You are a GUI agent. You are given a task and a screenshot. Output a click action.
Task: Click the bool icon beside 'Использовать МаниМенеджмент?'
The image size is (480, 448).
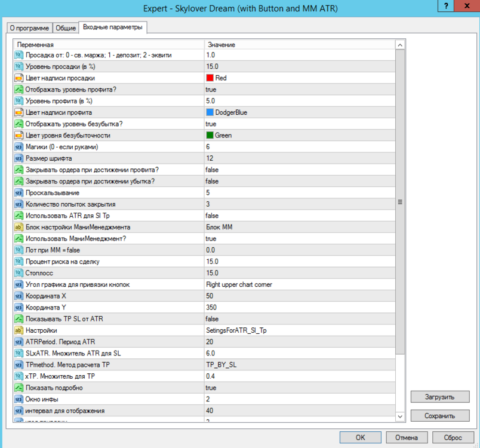click(x=19, y=238)
